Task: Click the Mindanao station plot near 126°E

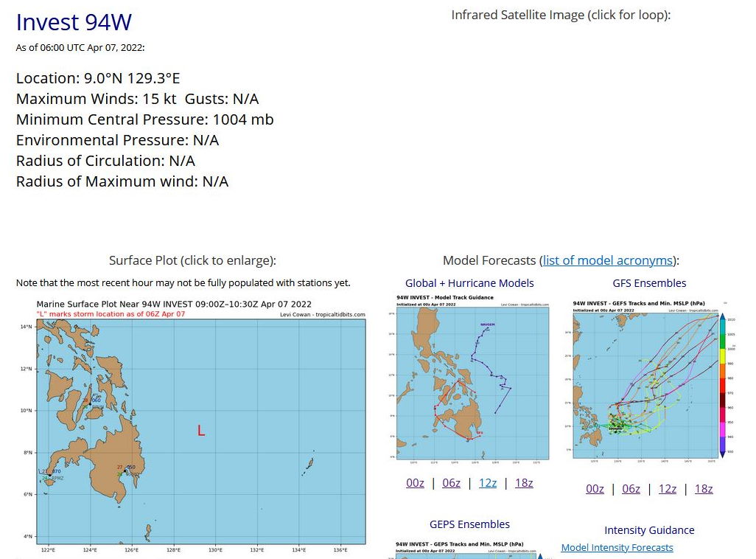Action: coord(126,469)
